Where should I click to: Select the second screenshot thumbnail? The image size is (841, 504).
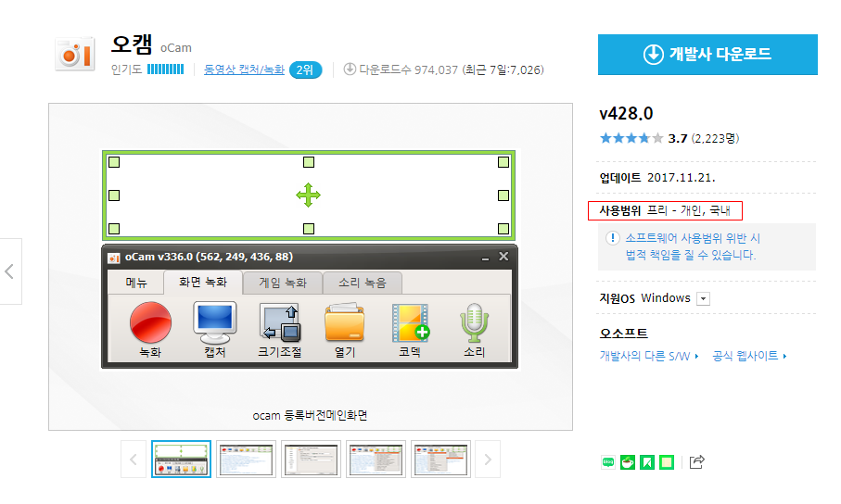click(x=247, y=459)
